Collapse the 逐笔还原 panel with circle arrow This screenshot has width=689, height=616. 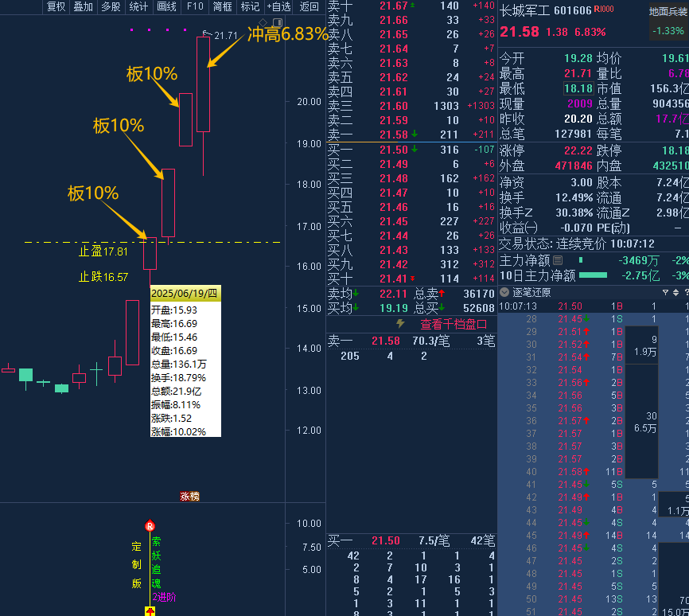click(x=504, y=291)
